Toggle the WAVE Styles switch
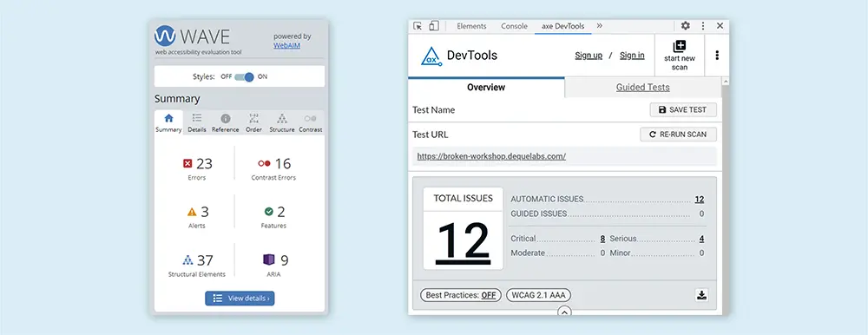Image resolution: width=868 pixels, height=335 pixels. click(244, 77)
